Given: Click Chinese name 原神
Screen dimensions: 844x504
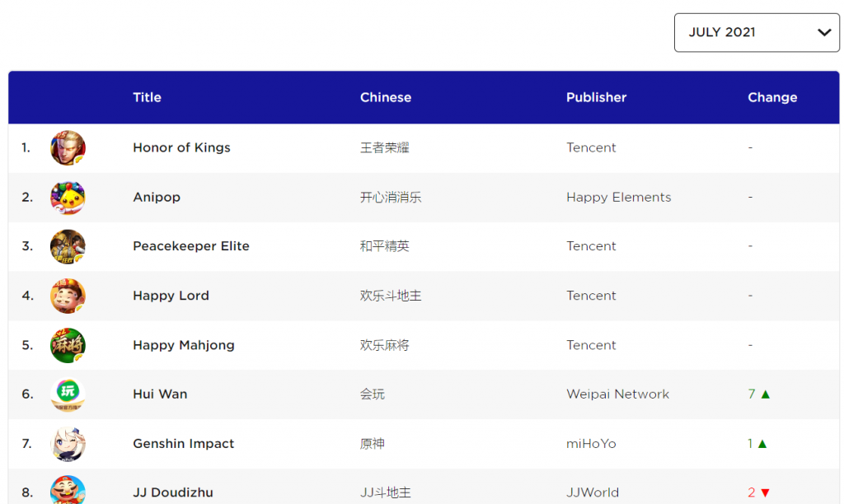Looking at the screenshot, I should 373,444.
